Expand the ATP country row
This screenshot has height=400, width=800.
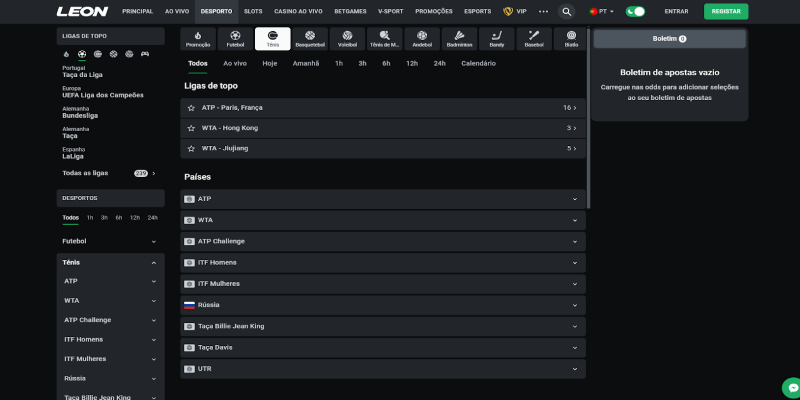click(x=383, y=199)
